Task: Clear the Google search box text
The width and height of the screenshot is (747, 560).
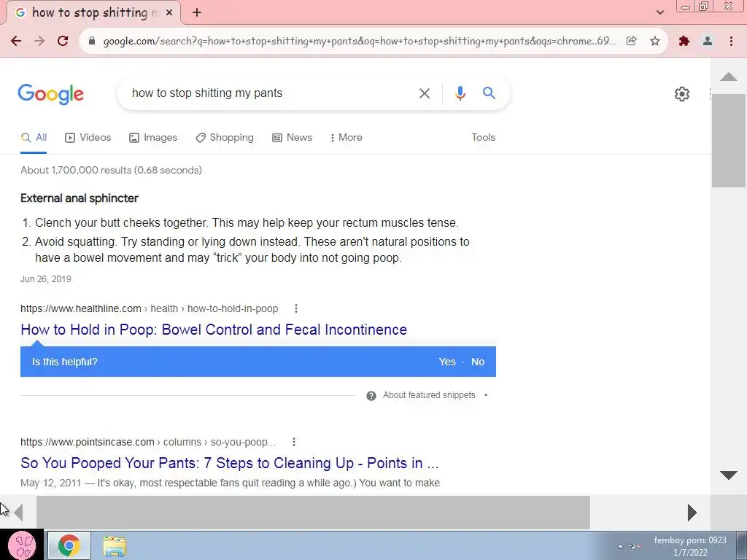Action: tap(425, 93)
